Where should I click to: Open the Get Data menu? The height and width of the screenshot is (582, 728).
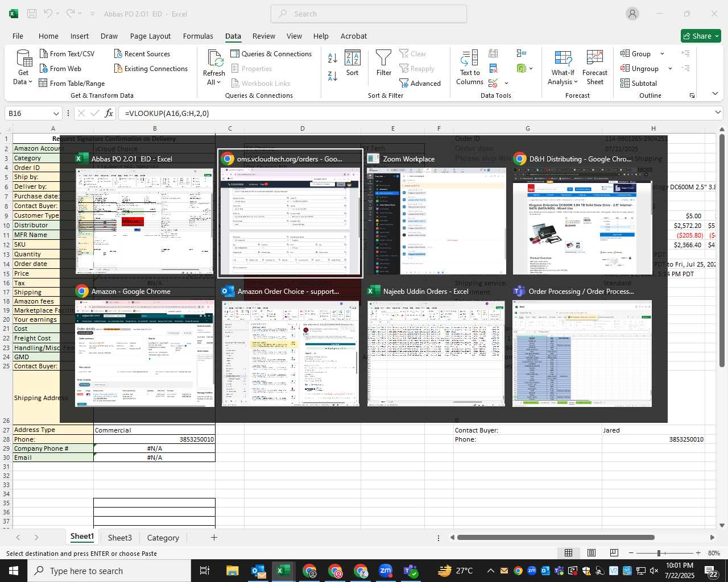tap(23, 68)
